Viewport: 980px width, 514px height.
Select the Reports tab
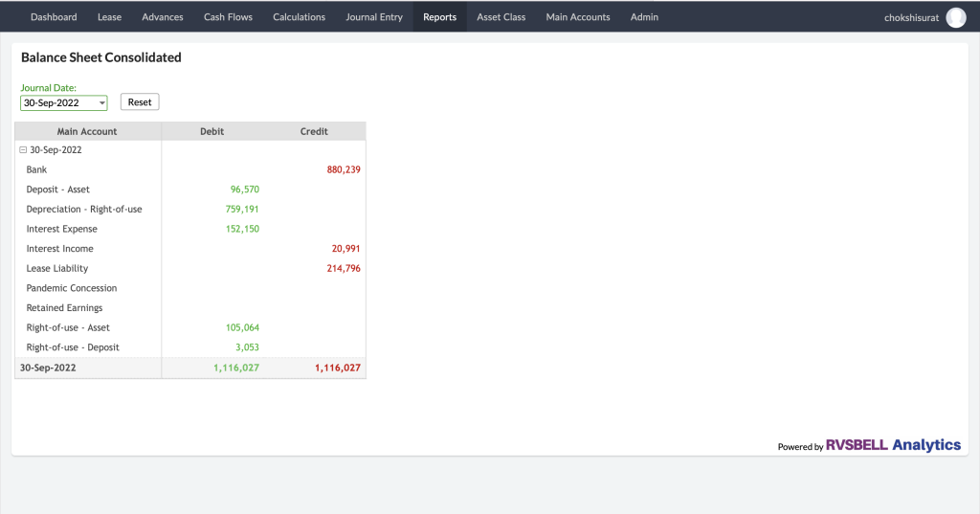[439, 17]
